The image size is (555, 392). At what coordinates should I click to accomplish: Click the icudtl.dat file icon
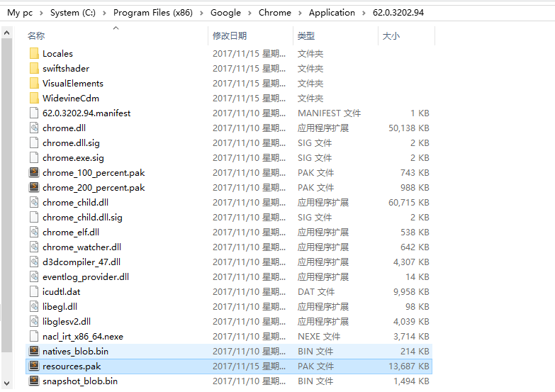[x=34, y=291]
